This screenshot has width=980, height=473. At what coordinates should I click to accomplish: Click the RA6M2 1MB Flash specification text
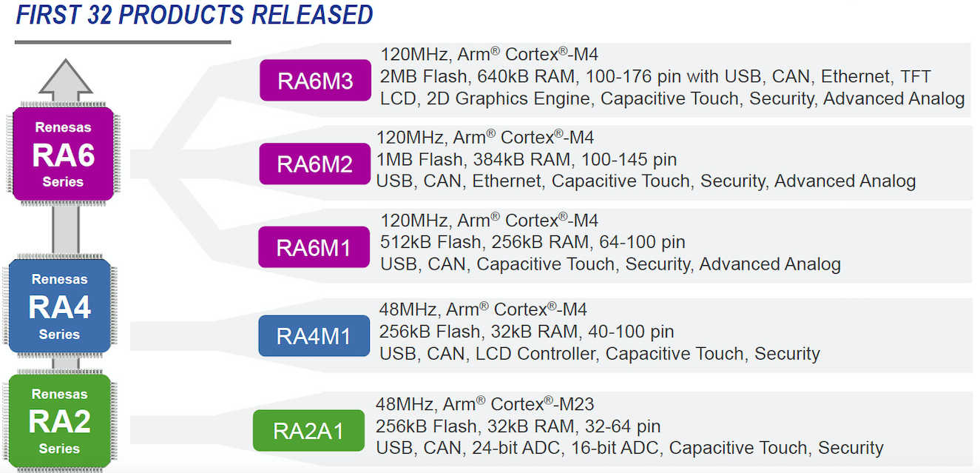coord(527,159)
